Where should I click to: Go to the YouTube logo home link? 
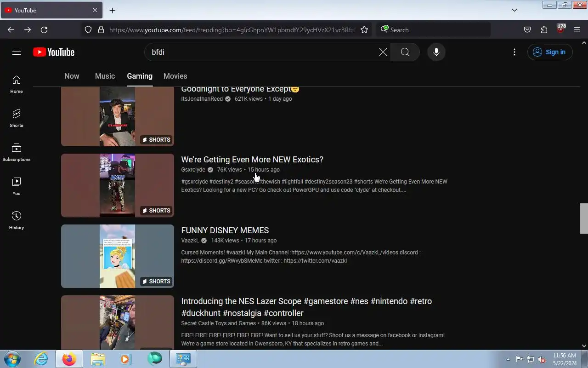click(x=54, y=52)
